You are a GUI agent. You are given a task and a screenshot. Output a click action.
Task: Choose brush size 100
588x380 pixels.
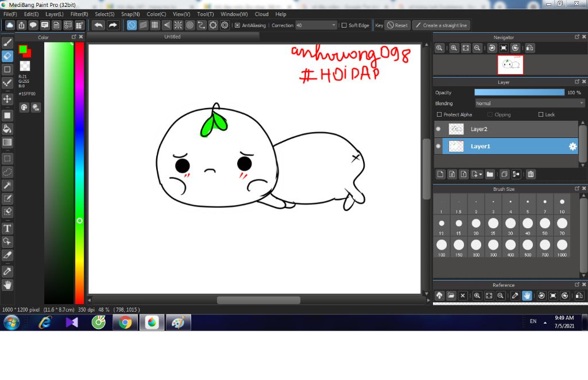(x=442, y=247)
